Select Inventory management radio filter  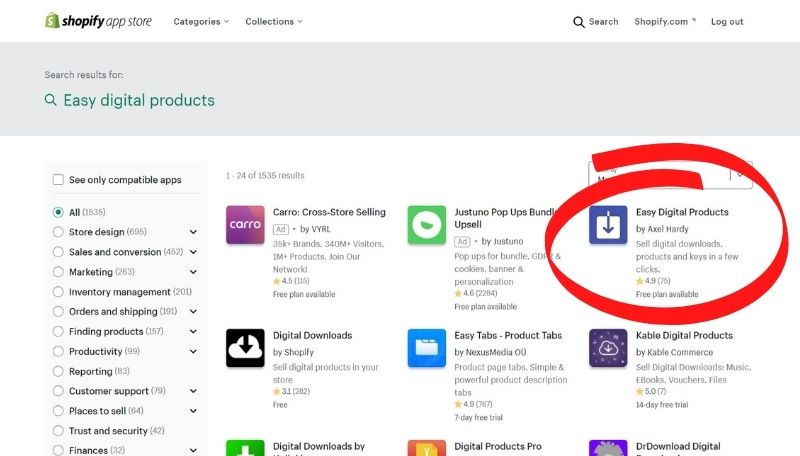coord(58,291)
